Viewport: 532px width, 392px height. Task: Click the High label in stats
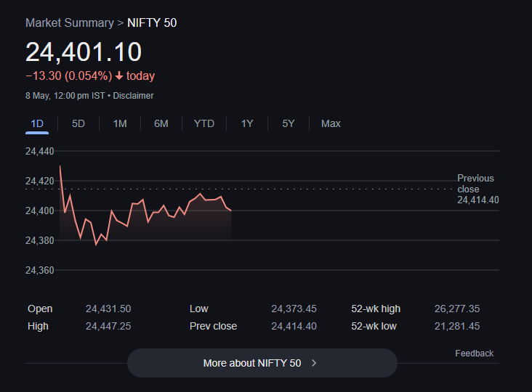coord(38,326)
